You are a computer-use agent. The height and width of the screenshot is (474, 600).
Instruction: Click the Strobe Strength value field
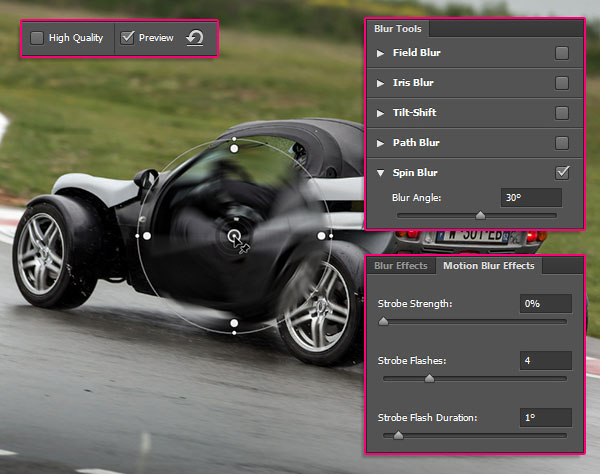546,304
